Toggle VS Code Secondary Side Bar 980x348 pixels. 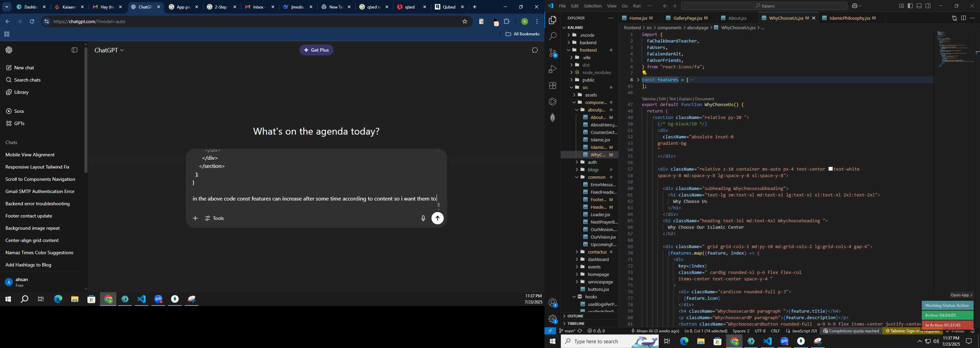point(928,6)
